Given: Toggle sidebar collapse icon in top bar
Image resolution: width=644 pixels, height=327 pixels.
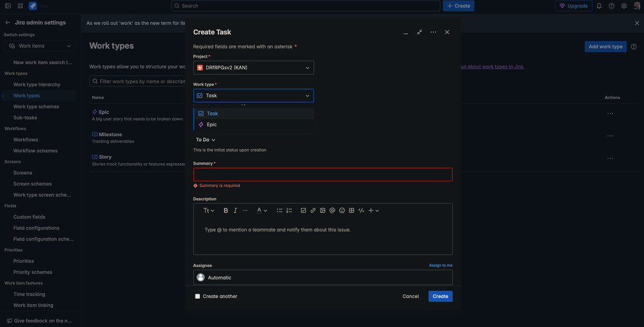Looking at the screenshot, I should coord(8,6).
